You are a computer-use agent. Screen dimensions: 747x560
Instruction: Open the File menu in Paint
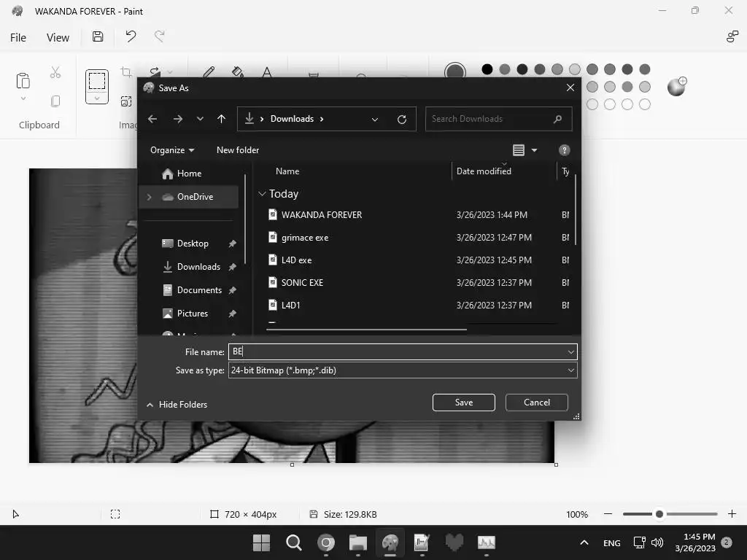(x=18, y=38)
